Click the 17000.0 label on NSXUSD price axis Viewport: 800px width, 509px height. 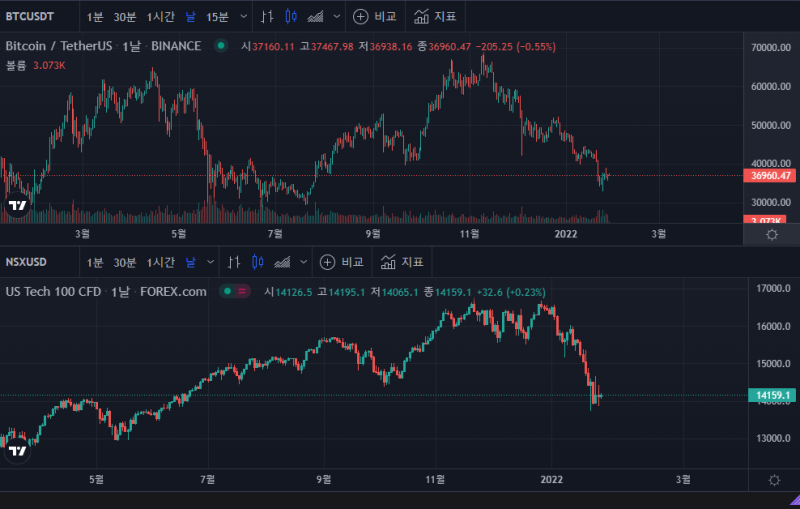(773, 289)
